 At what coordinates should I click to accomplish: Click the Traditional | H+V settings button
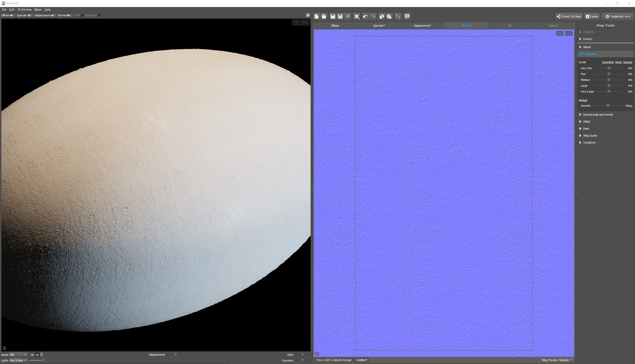(x=618, y=17)
